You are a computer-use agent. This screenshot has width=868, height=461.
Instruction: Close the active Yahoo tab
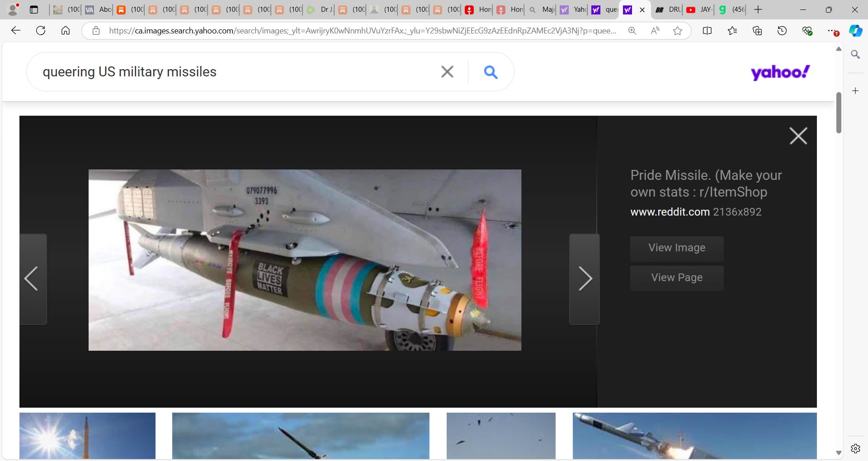(x=642, y=10)
